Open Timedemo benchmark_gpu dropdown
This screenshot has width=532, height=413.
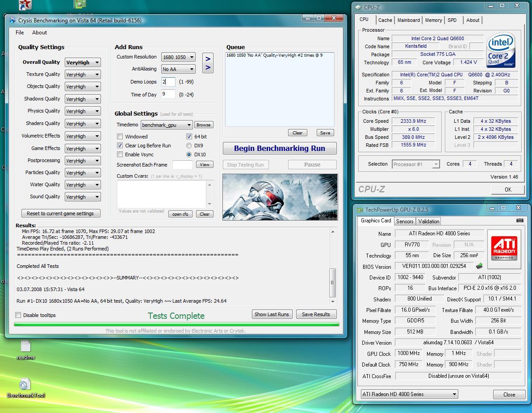pos(167,125)
